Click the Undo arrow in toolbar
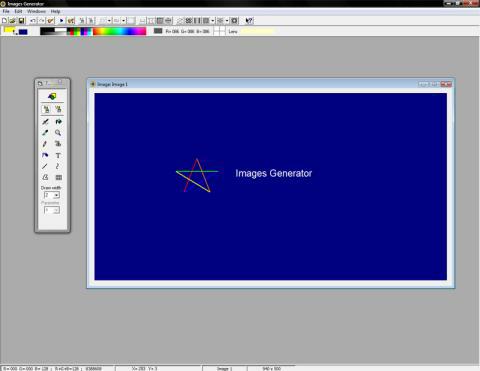 tap(33, 21)
